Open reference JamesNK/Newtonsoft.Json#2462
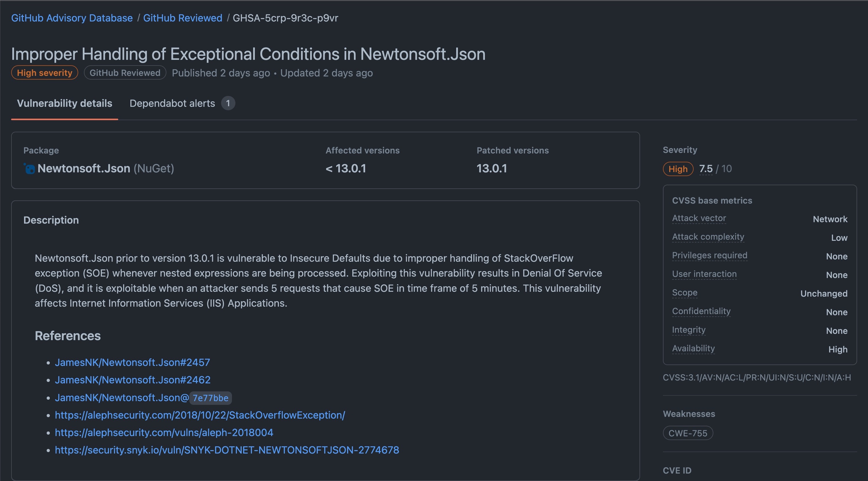The image size is (868, 481). point(132,380)
